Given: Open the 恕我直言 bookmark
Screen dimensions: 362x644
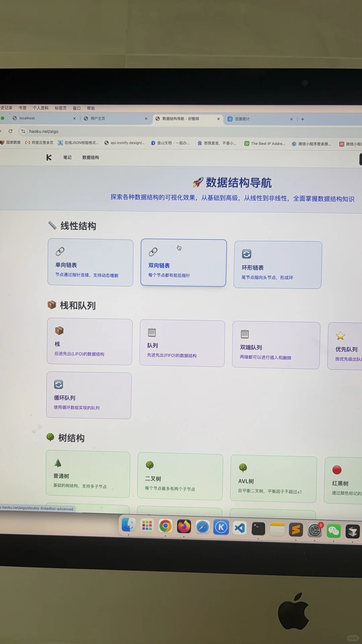Looking at the screenshot, I should pyautogui.click(x=217, y=143).
